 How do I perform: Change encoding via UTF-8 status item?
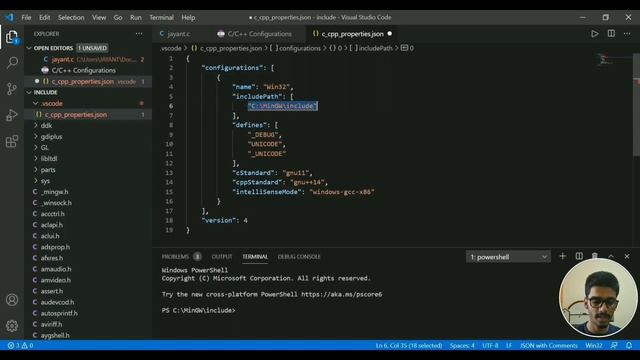coord(490,345)
